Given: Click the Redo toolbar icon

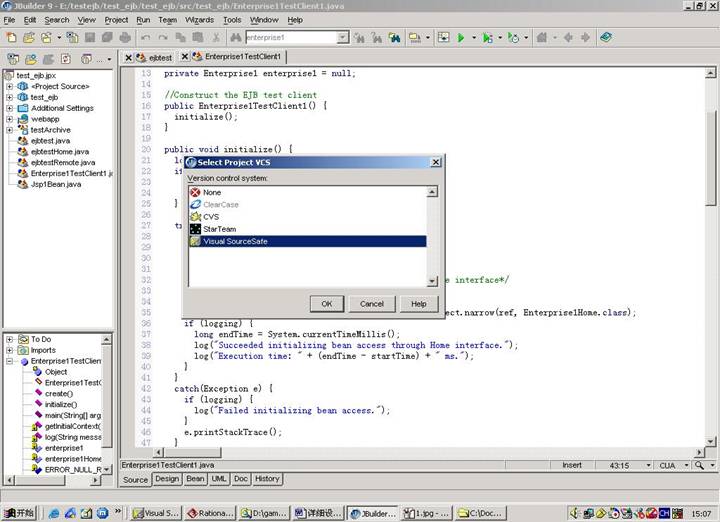Looking at the screenshot, I should pos(163,38).
